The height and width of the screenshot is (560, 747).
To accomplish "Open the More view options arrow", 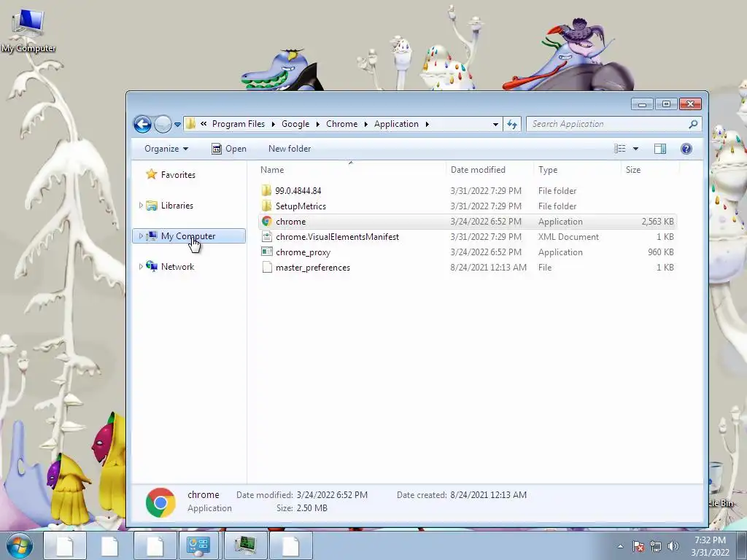I will point(635,149).
